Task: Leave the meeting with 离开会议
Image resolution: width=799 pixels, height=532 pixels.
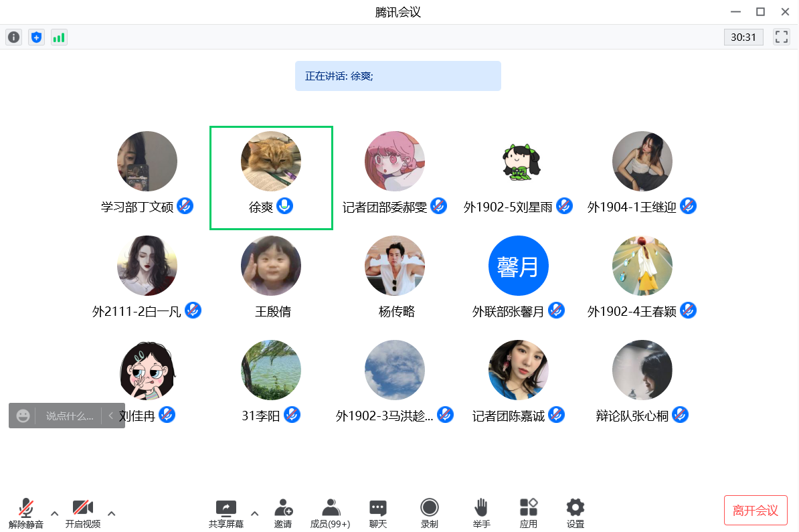Action: tap(756, 510)
